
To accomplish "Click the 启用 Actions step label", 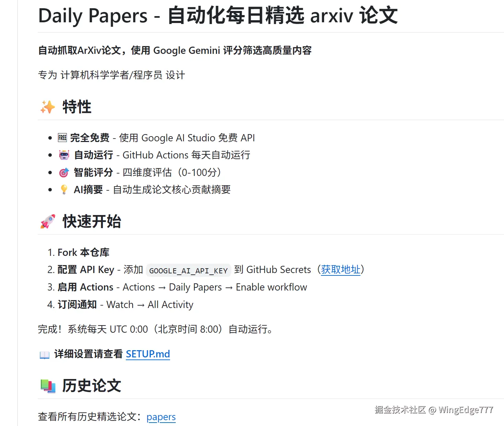I will click(85, 287).
